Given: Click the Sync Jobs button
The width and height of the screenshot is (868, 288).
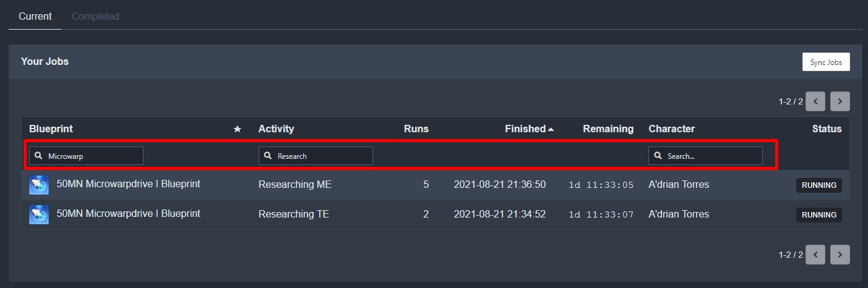Looking at the screenshot, I should click(826, 62).
